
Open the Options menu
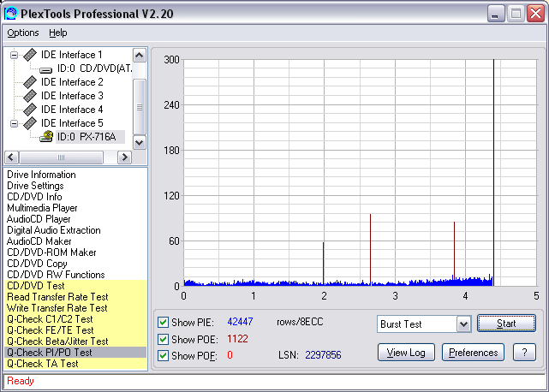coord(23,33)
